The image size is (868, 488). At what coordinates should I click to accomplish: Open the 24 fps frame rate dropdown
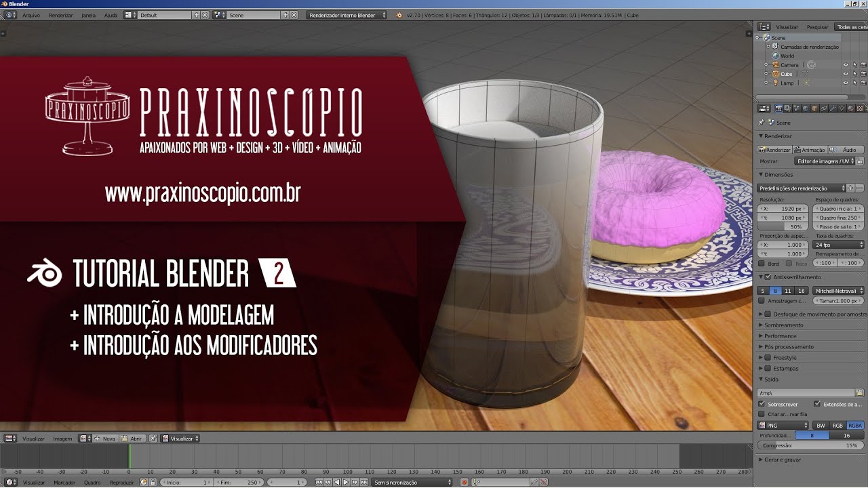click(x=838, y=245)
